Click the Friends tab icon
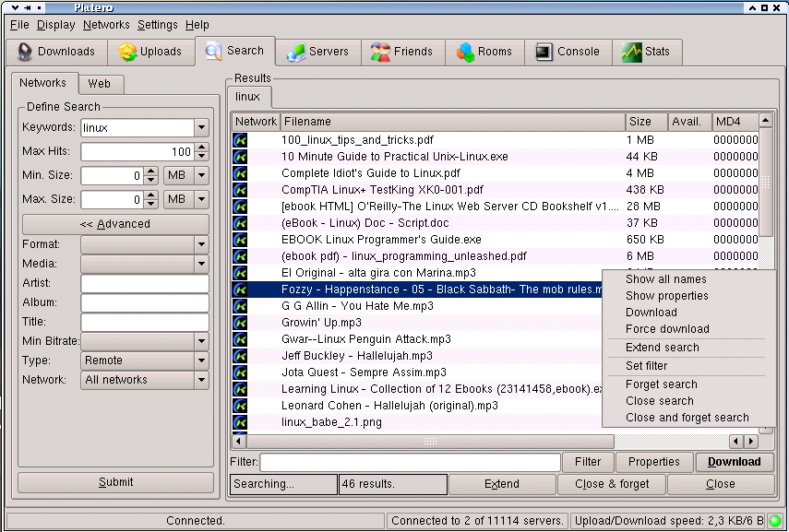789x532 pixels. tap(380, 52)
